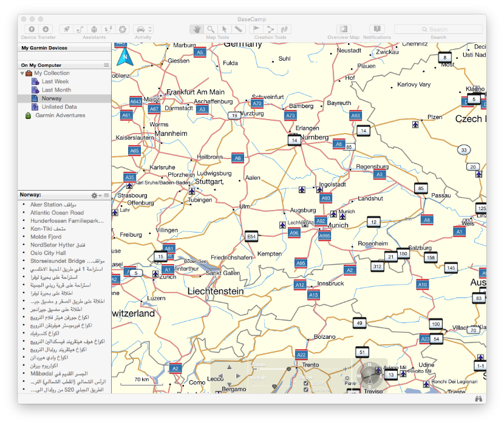Pan map up with the up arrow
This screenshot has height=425, width=504.
229,367
